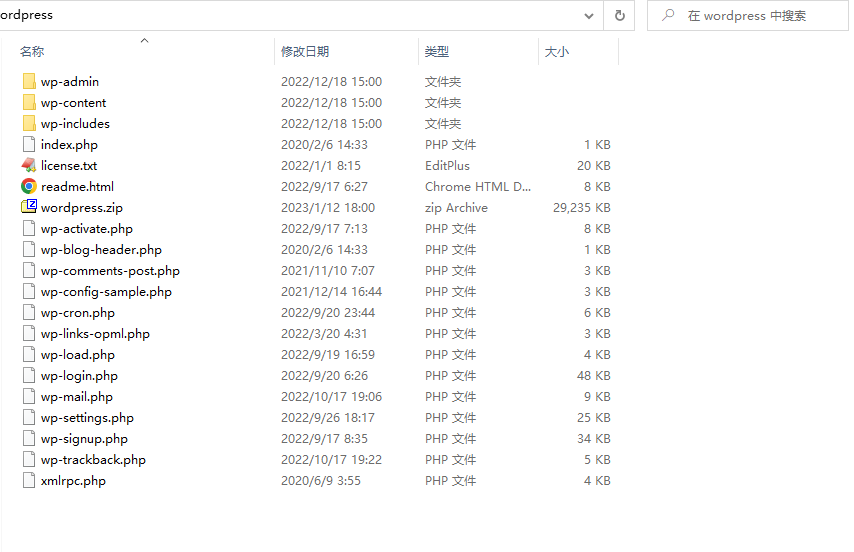The image size is (854, 552).
Task: Select the xmlrpc.php file name
Action: (x=74, y=481)
